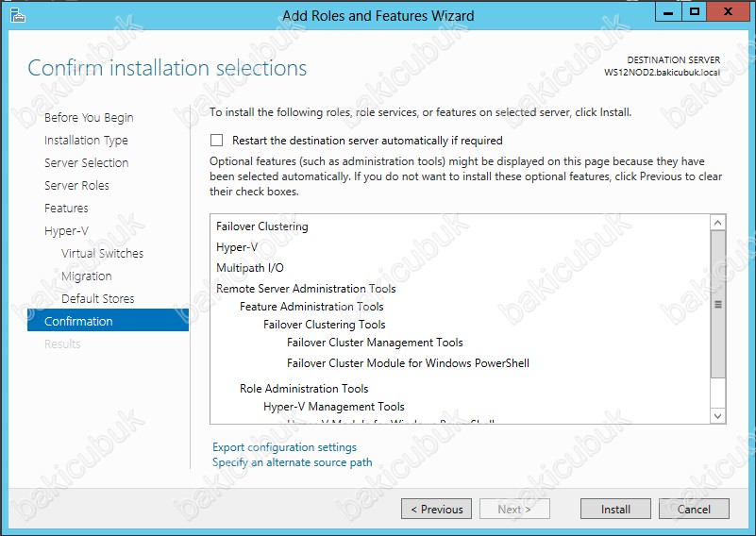Select Hyper-V Management Tools entry
The width and height of the screenshot is (756, 536).
(x=334, y=407)
